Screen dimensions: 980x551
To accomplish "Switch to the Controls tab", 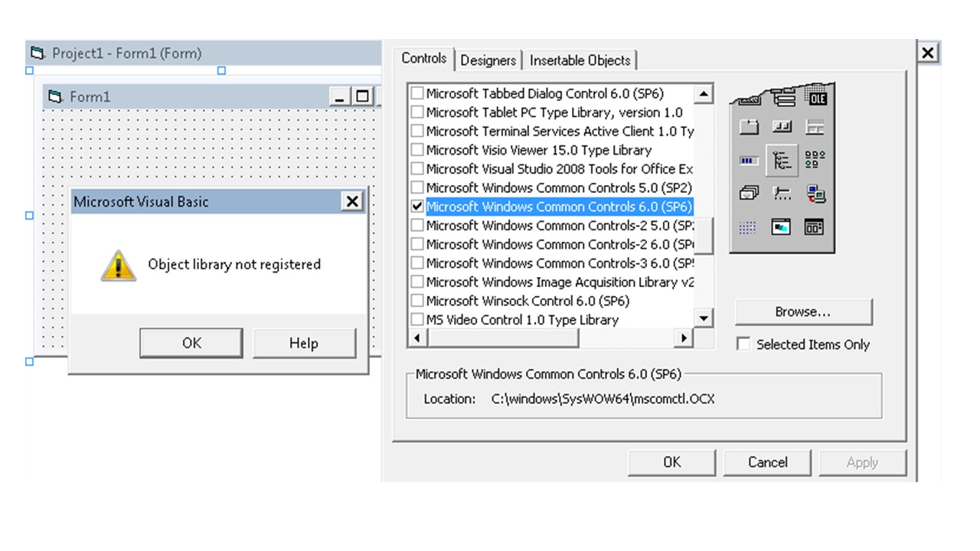I will (423, 59).
